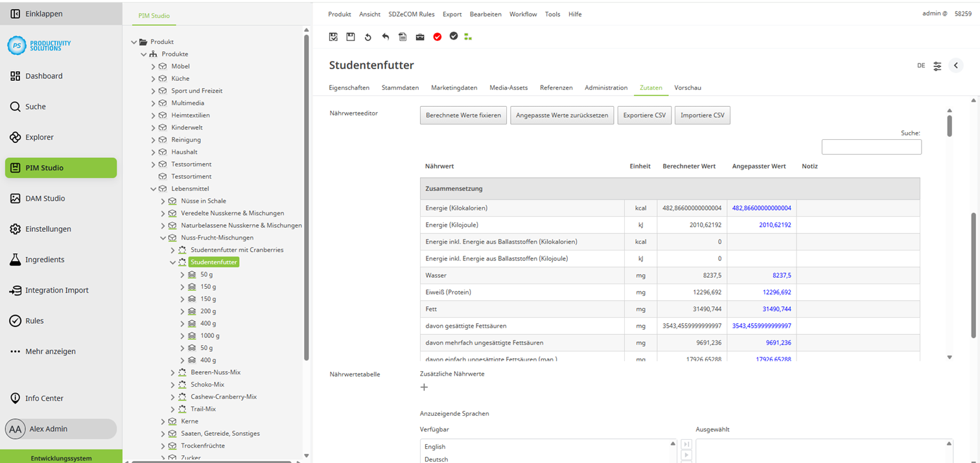Image resolution: width=980 pixels, height=463 pixels.
Task: Collapse the Lebensmittel tree branch
Action: (x=154, y=188)
